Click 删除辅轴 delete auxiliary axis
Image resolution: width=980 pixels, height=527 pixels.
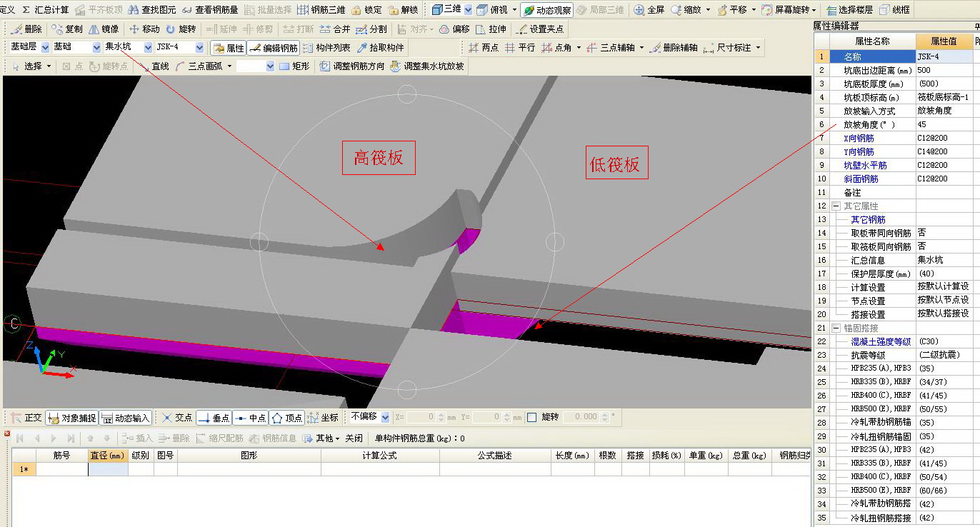[x=674, y=48]
